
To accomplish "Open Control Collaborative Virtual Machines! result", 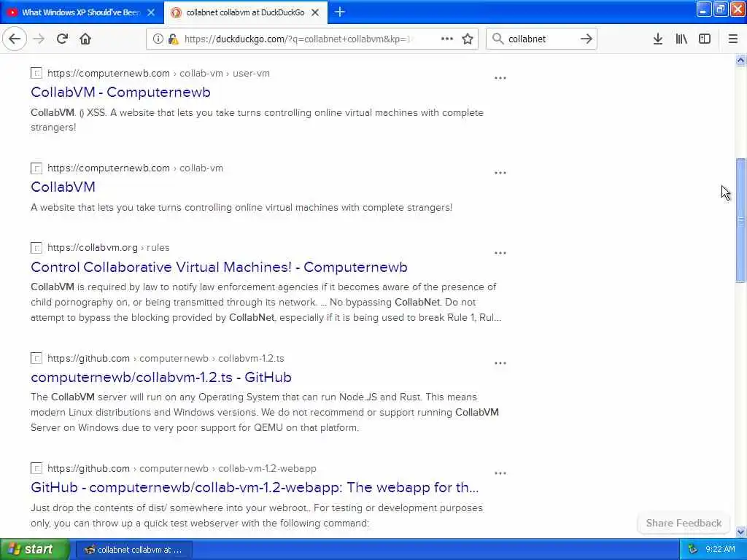I will [219, 267].
